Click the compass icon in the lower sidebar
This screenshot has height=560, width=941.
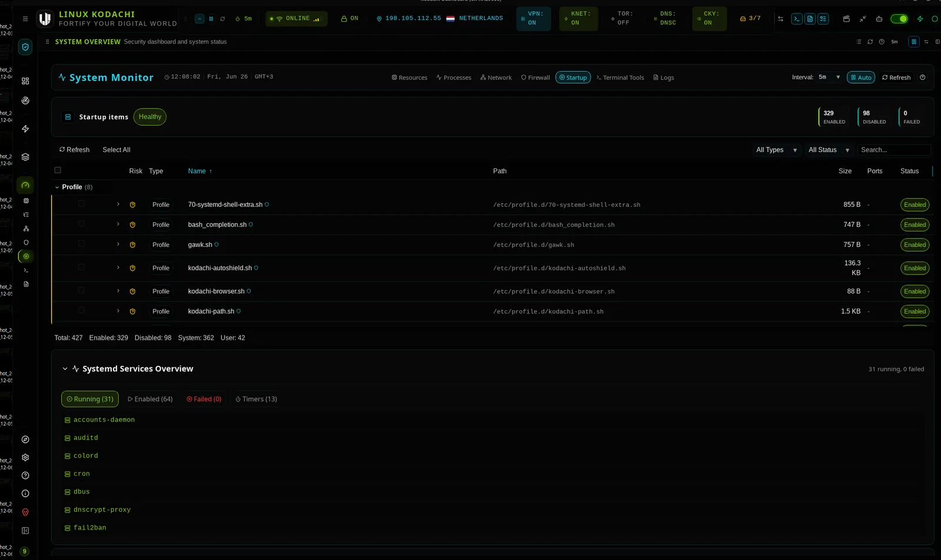click(25, 440)
